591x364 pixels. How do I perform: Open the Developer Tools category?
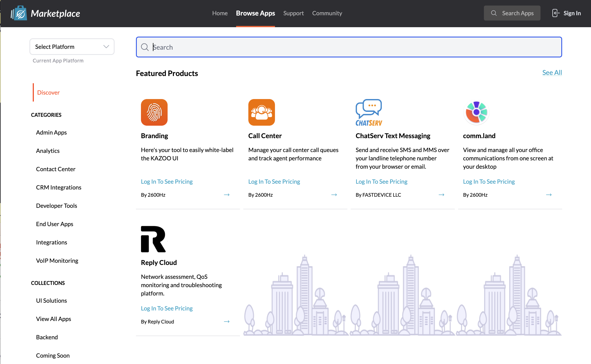tap(57, 206)
